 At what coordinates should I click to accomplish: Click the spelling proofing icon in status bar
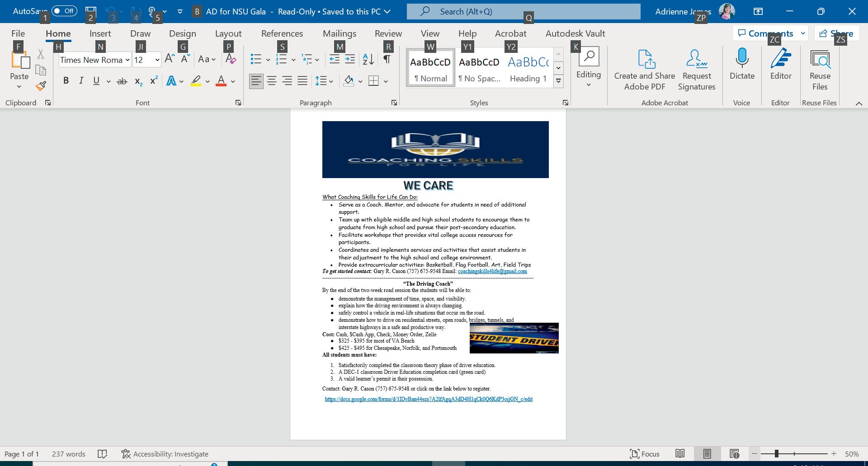click(103, 454)
